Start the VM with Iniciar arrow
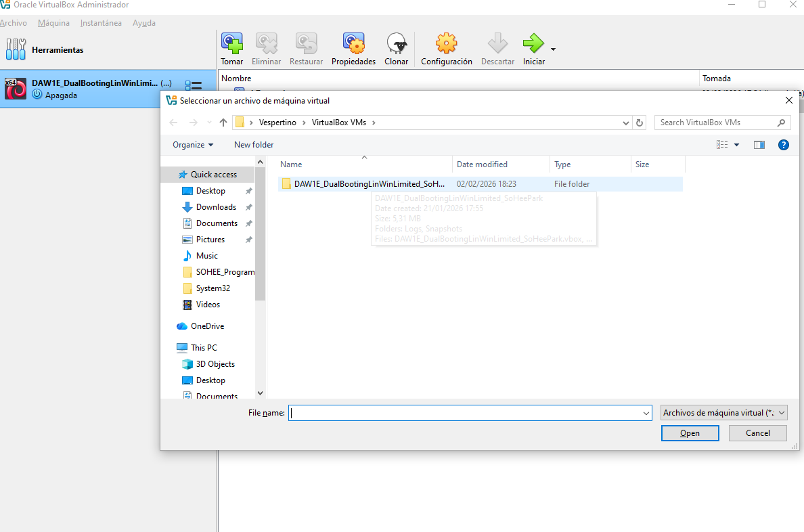The height and width of the screenshot is (532, 804). click(533, 43)
